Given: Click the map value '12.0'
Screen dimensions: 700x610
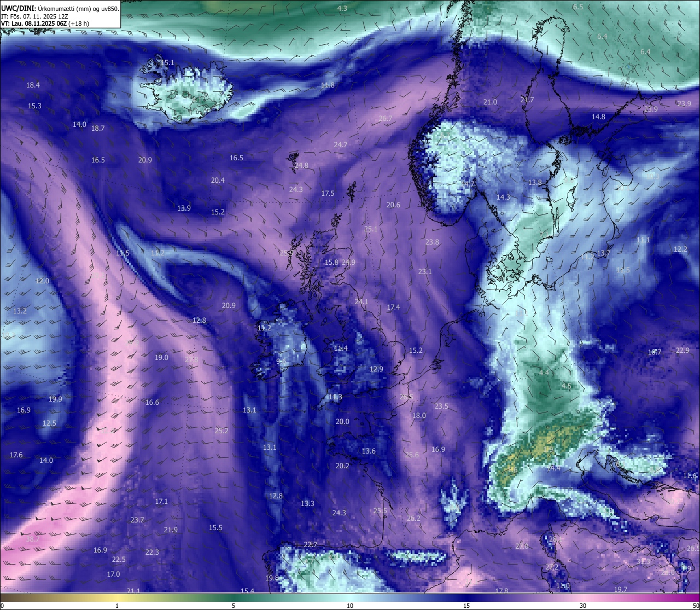Looking at the screenshot, I should (42, 281).
